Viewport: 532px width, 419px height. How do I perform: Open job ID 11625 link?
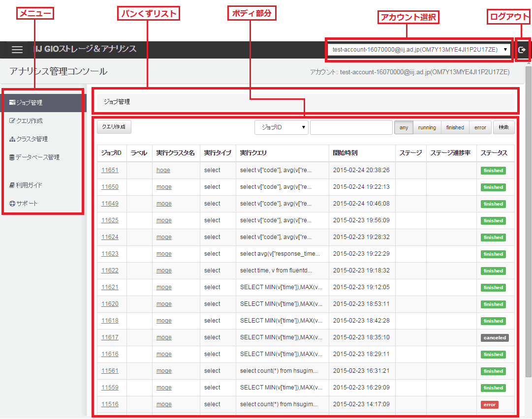[x=110, y=220]
